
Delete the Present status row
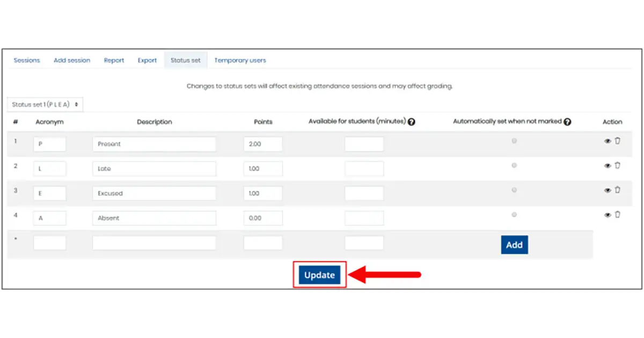[618, 141]
